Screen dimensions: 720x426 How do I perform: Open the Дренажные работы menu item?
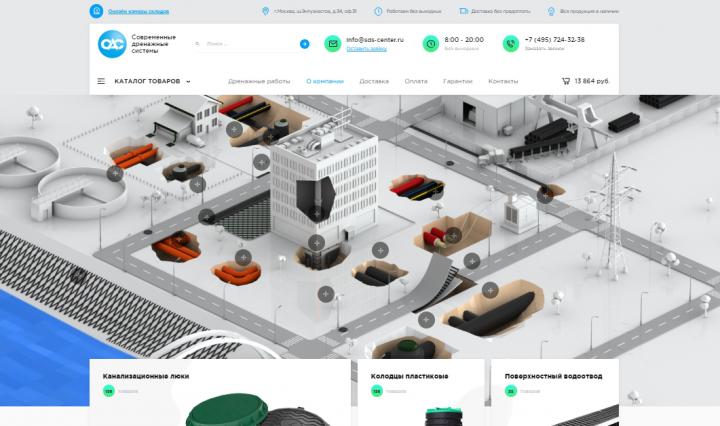[x=259, y=81]
